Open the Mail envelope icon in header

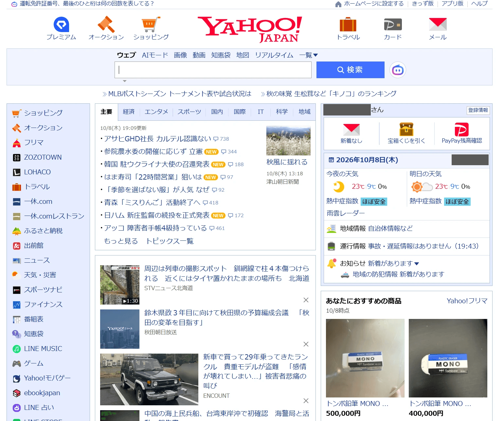point(438,25)
